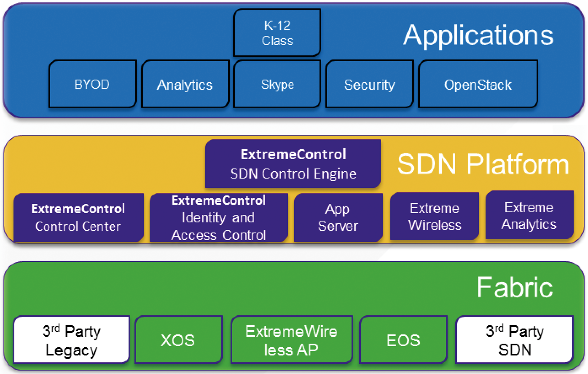The image size is (588, 374).
Task: Click the Applications layer title
Action: click(478, 35)
